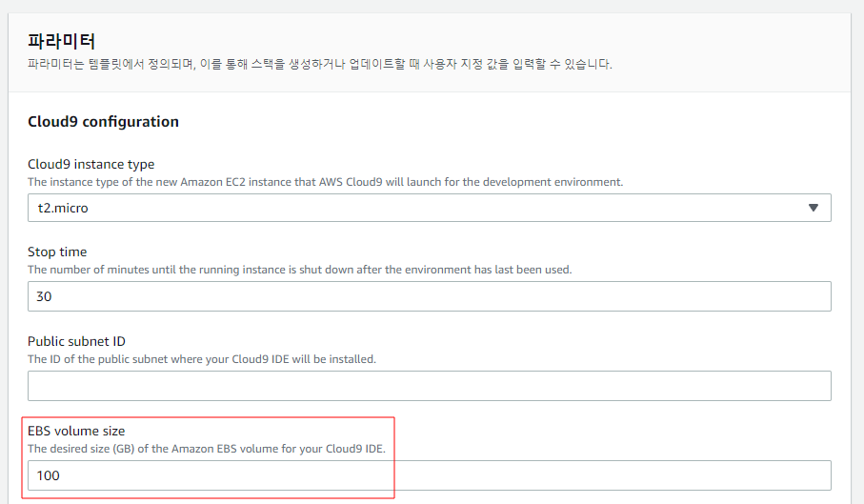The image size is (864, 504).
Task: Click the Stop time input field
Action: tap(430, 296)
